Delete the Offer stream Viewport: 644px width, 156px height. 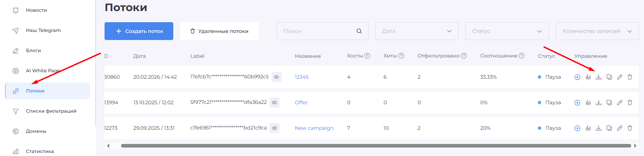click(630, 103)
